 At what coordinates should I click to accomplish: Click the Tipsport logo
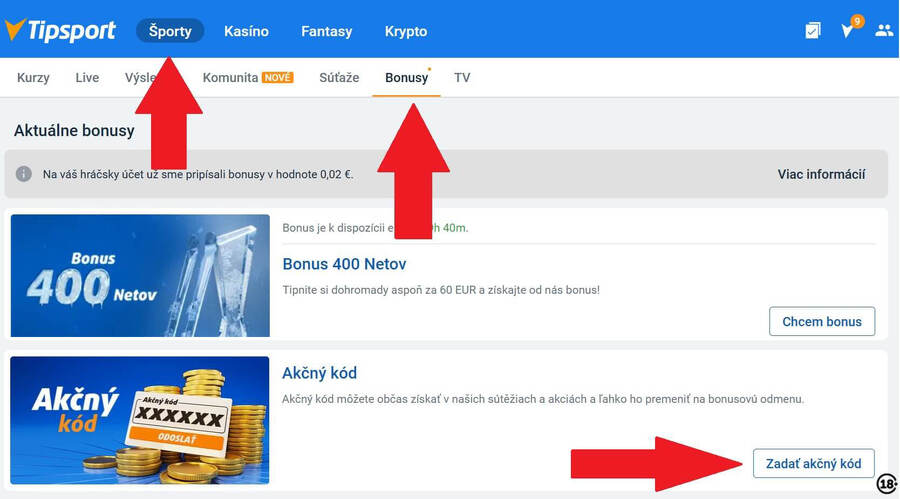point(60,30)
